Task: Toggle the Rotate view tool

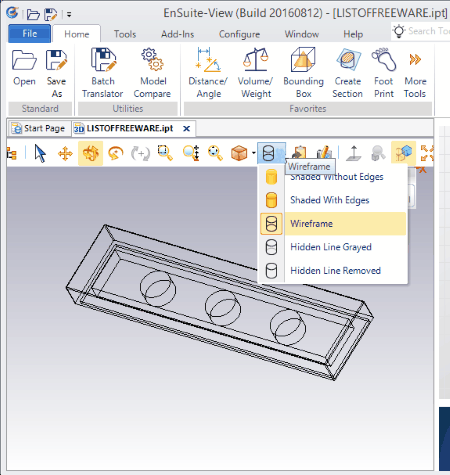Action: (x=91, y=153)
